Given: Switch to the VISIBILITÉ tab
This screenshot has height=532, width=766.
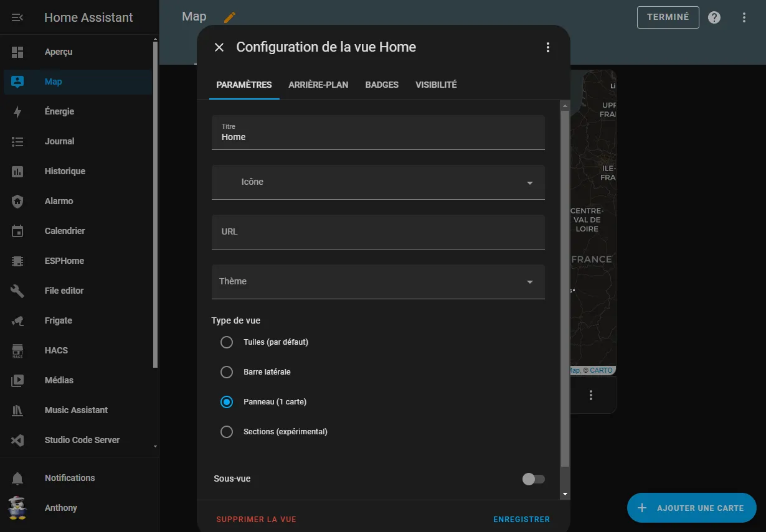Looking at the screenshot, I should [x=436, y=85].
